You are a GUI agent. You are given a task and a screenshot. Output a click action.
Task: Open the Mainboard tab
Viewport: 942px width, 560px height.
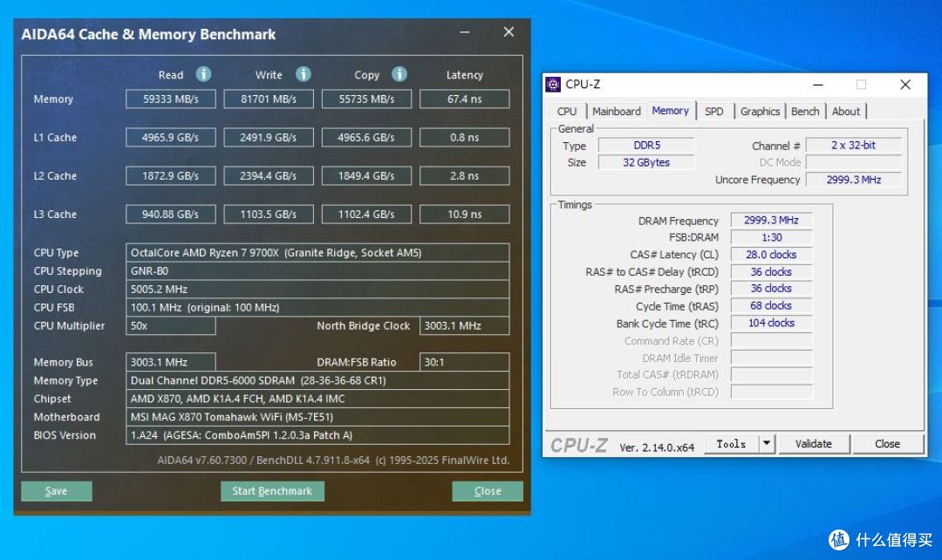point(617,111)
